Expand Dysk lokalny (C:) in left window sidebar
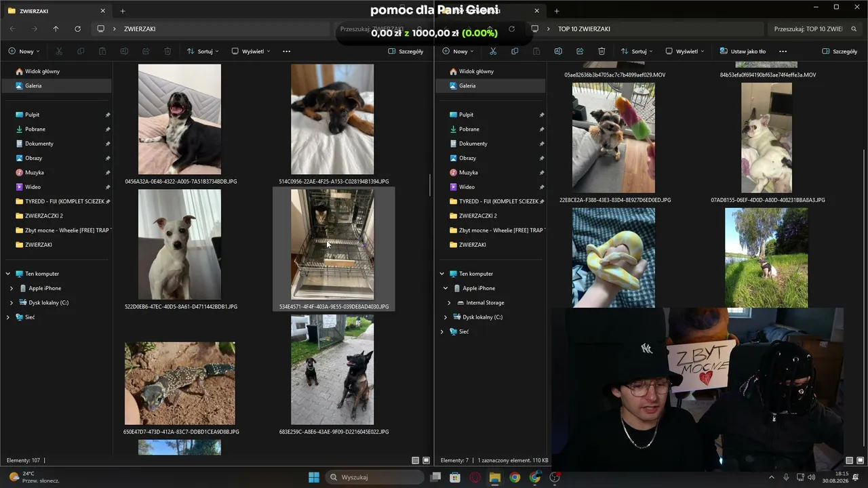This screenshot has height=488, width=868. pos(12,302)
